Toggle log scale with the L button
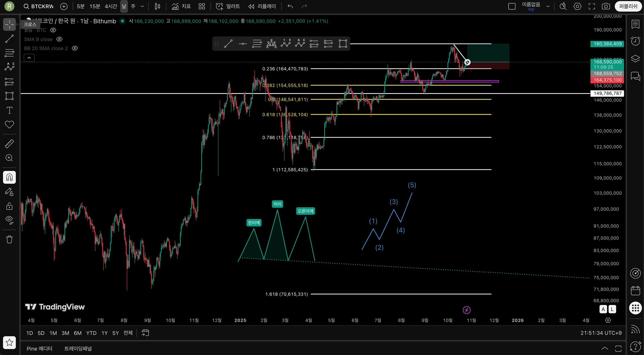644x355 pixels. point(612,309)
